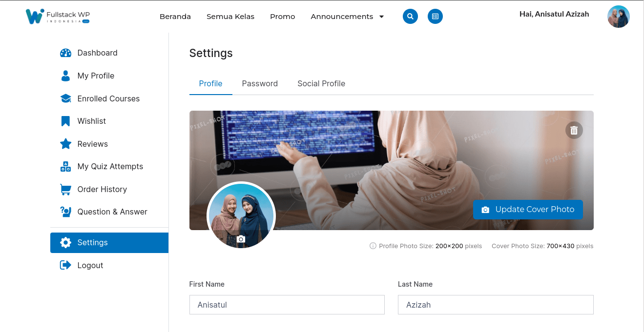
Task: Open the blue list icon beside search
Action: pyautogui.click(x=435, y=16)
